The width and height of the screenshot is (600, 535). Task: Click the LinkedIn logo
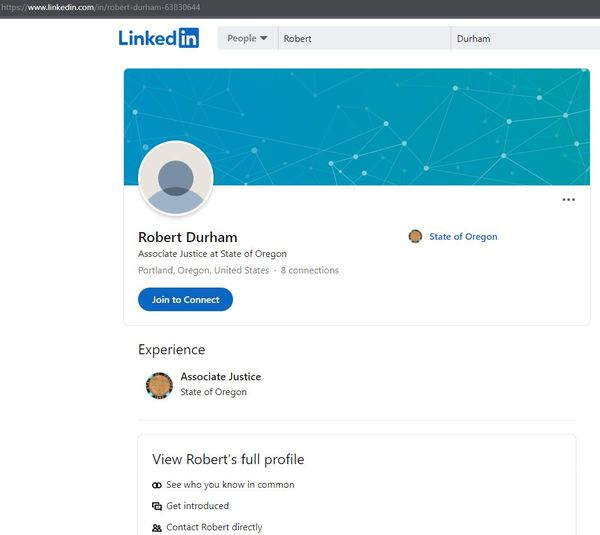pos(158,38)
